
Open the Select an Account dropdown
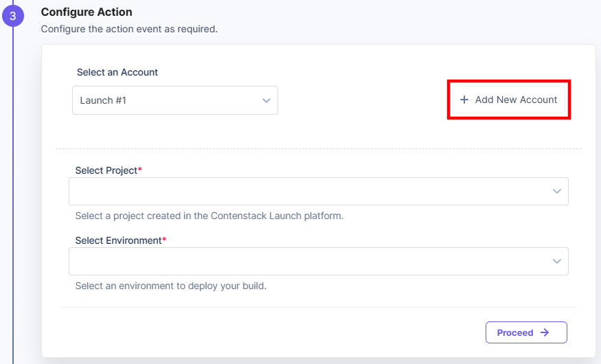(174, 100)
